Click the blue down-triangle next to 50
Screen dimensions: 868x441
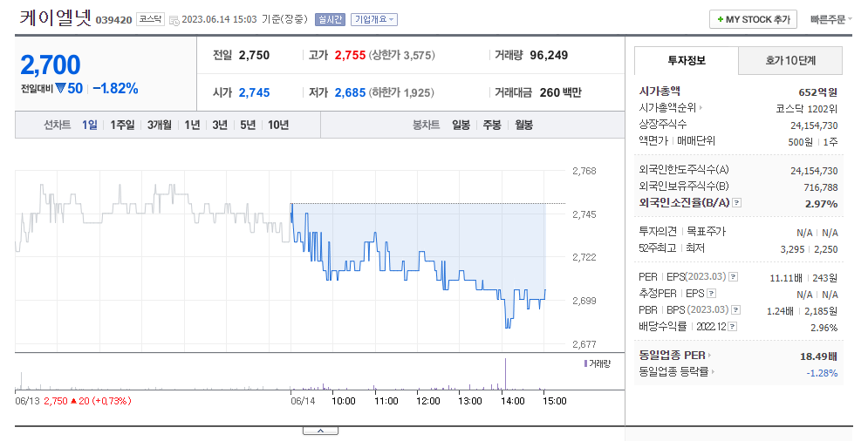click(60, 88)
